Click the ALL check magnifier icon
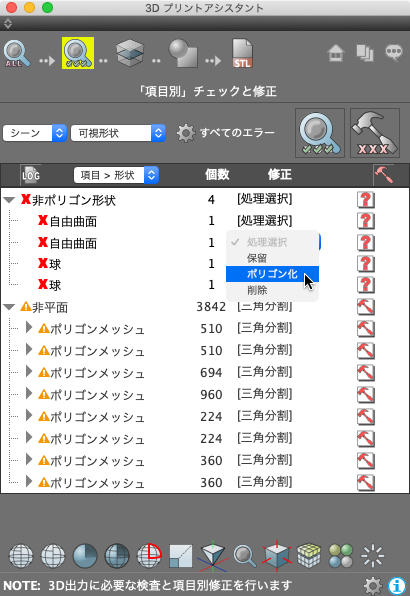Image resolution: width=410 pixels, height=596 pixels. [17, 54]
